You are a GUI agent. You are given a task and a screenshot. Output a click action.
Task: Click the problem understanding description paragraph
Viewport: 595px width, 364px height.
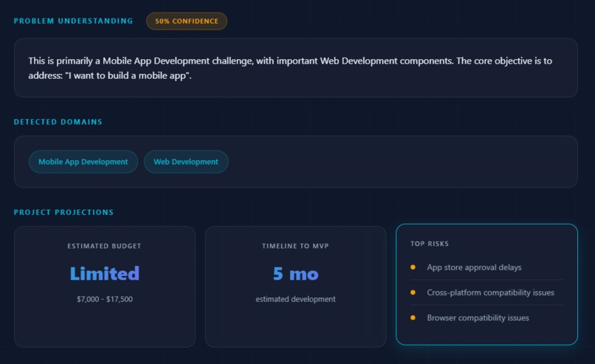coord(290,68)
